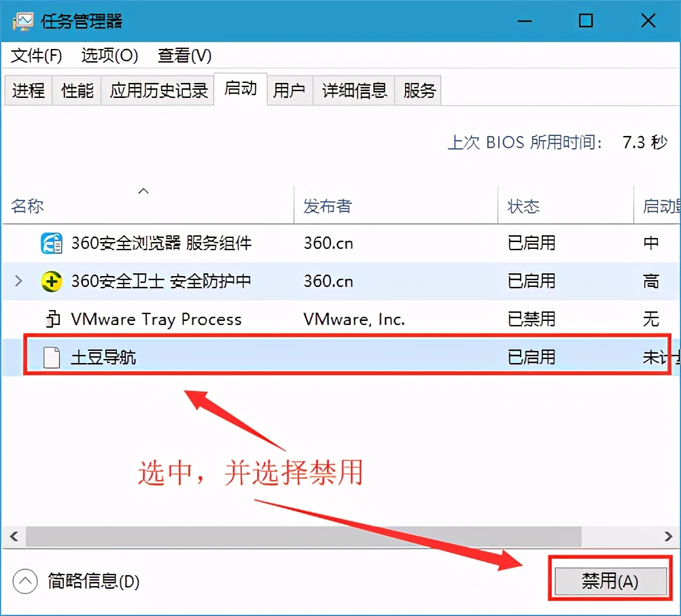Click the sort arrow above 名称 column
Screen dimensions: 681x616
click(x=143, y=190)
